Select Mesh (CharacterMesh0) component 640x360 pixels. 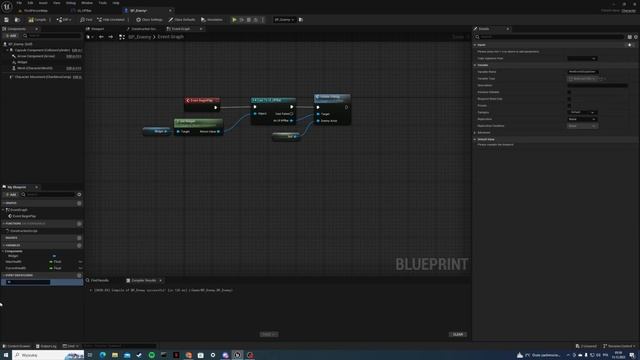(35, 68)
